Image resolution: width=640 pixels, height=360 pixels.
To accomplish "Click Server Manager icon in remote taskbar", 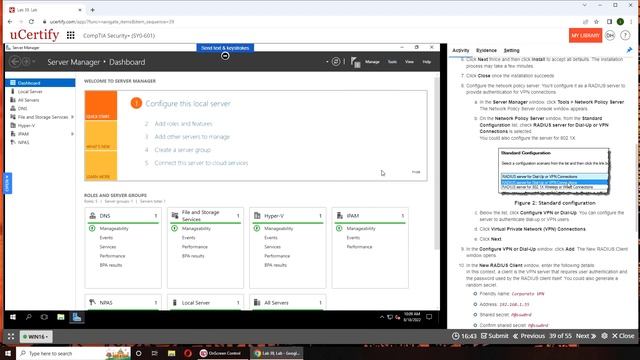I will tap(77, 317).
